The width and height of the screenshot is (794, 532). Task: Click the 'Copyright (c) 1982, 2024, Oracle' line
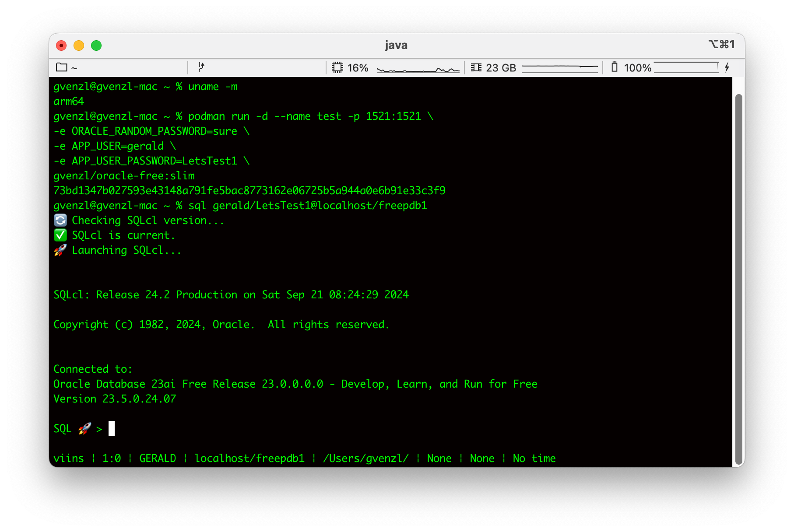tap(221, 324)
